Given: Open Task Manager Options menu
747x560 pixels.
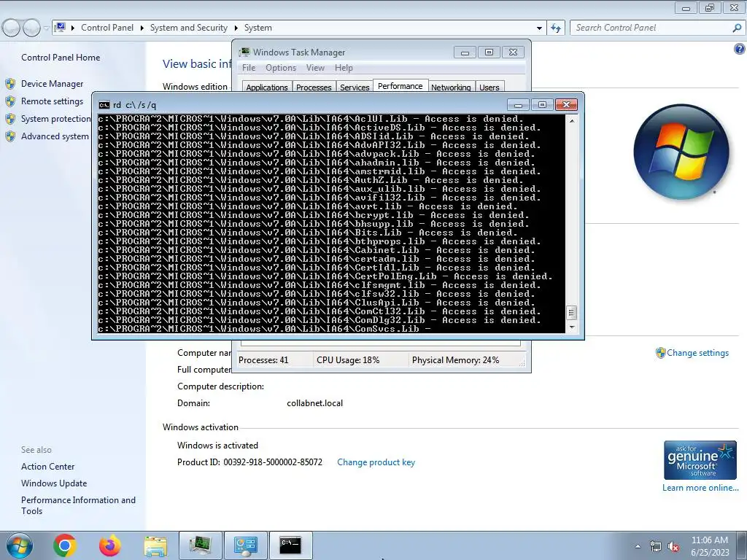Looking at the screenshot, I should click(x=281, y=68).
